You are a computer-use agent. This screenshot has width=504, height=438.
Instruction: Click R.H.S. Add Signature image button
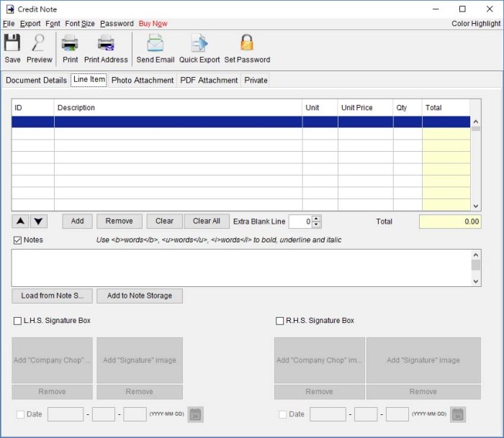[423, 360]
